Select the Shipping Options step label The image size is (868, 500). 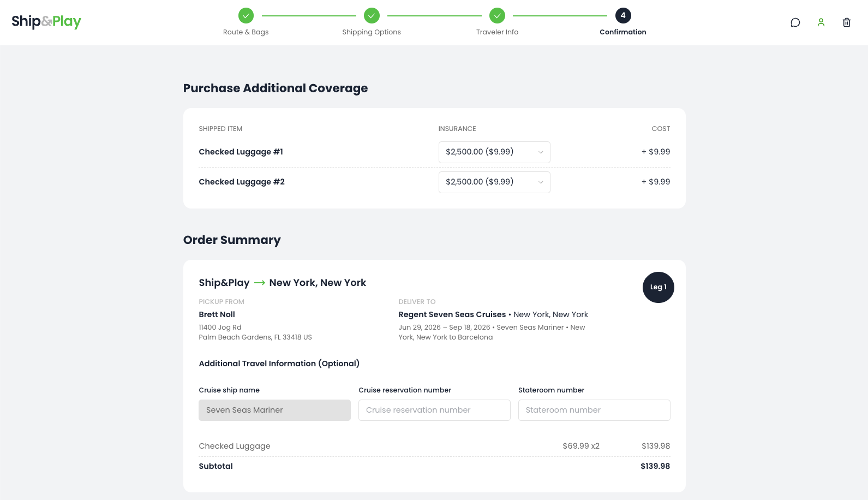coord(372,32)
